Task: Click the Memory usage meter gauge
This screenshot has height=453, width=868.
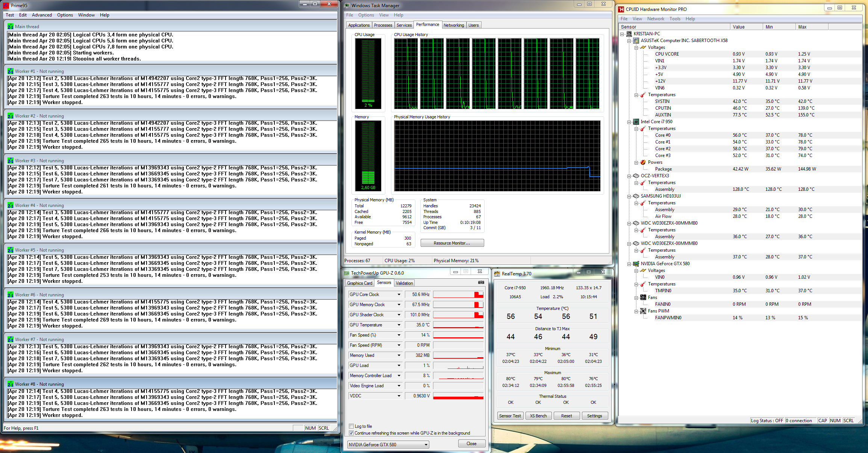Action: click(368, 156)
